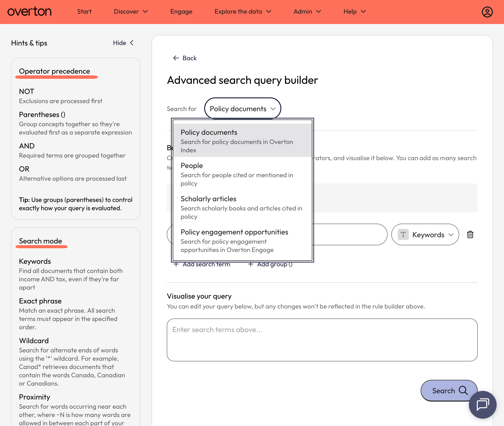Click Add search term
504x426 pixels.
[202, 264]
